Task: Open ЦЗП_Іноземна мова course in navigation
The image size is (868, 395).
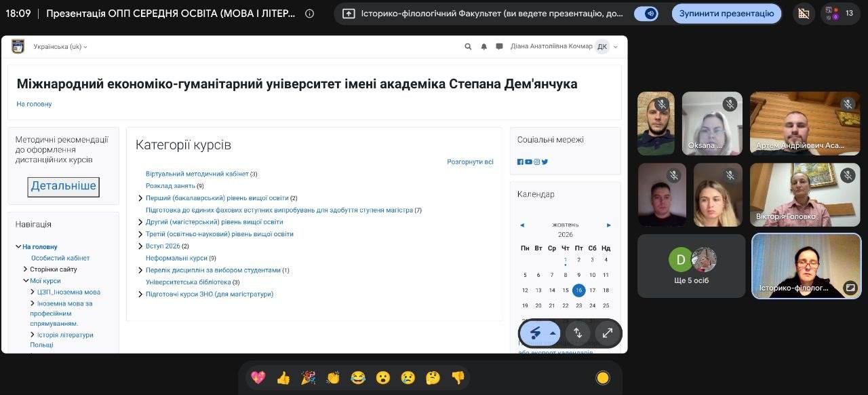Action: coord(68,292)
